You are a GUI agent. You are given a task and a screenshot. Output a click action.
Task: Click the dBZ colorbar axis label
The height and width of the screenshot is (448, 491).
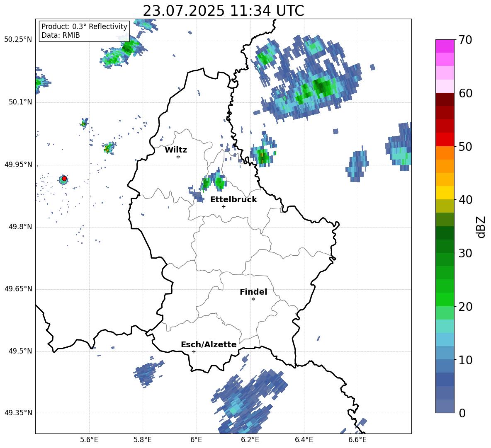pyautogui.click(x=481, y=227)
